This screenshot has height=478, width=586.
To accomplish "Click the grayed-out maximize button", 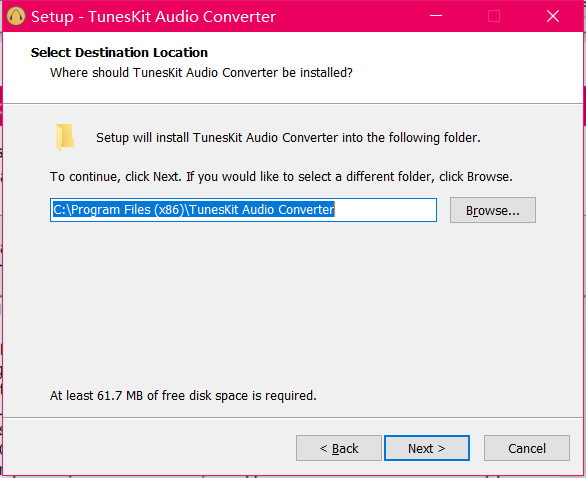I will (494, 16).
